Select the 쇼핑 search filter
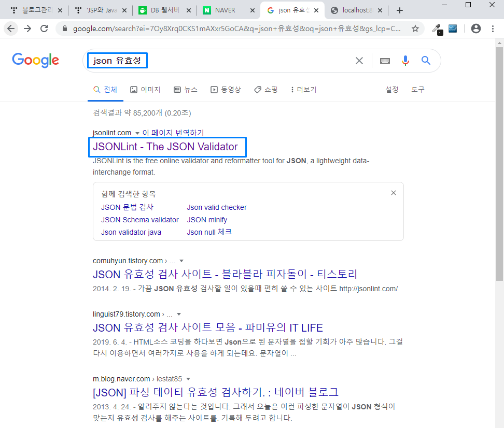This screenshot has height=428, width=504. (266, 90)
